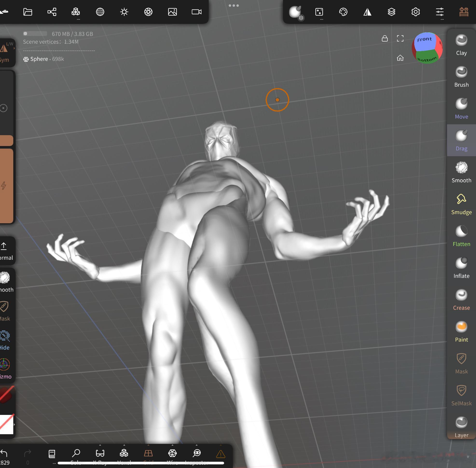
Task: Enter fullscreen with corner-brackets icon
Action: (x=400, y=38)
